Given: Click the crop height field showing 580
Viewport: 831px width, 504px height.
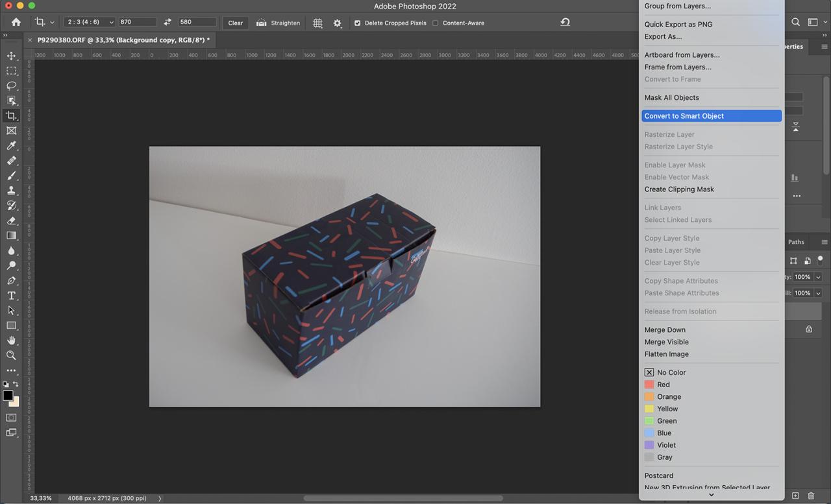Looking at the screenshot, I should click(x=197, y=22).
